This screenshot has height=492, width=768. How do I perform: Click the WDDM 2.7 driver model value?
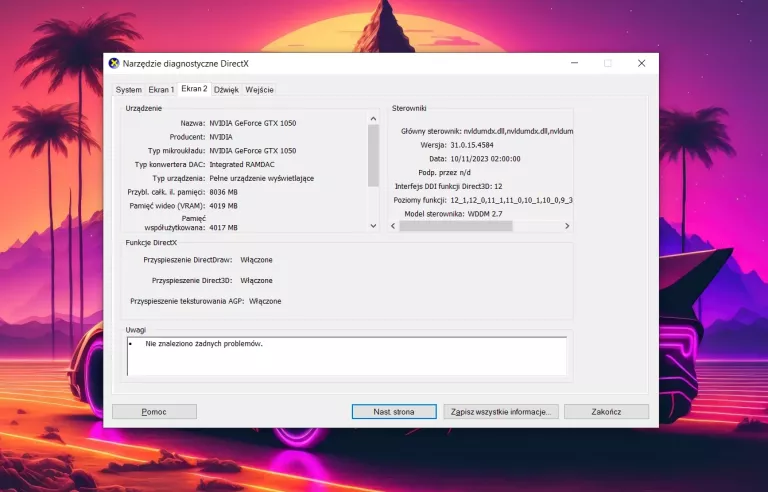485,214
